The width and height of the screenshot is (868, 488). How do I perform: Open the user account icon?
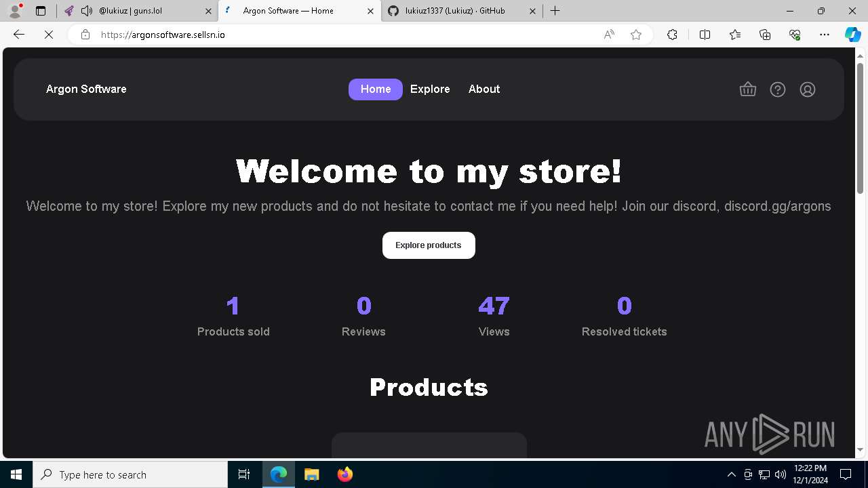(x=808, y=89)
